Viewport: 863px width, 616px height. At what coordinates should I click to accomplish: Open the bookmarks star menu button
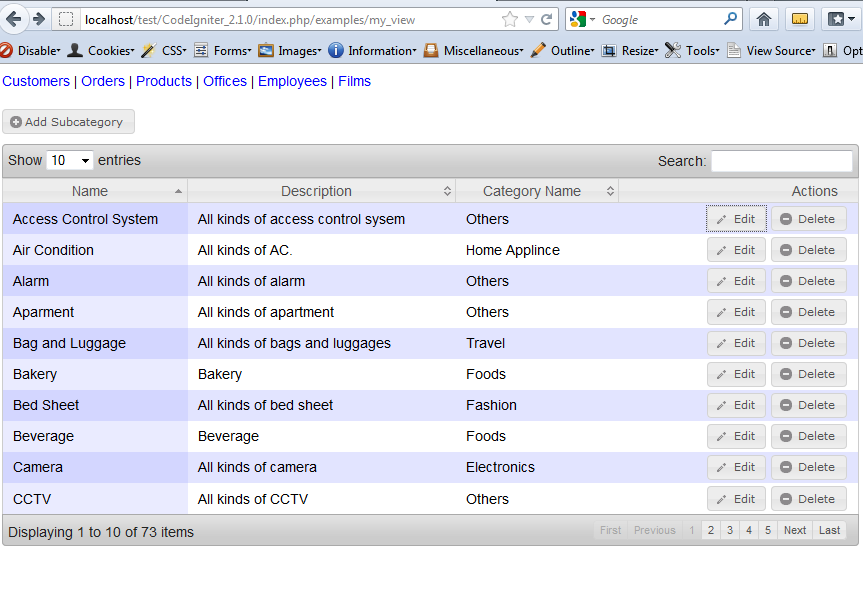pyautogui.click(x=842, y=20)
